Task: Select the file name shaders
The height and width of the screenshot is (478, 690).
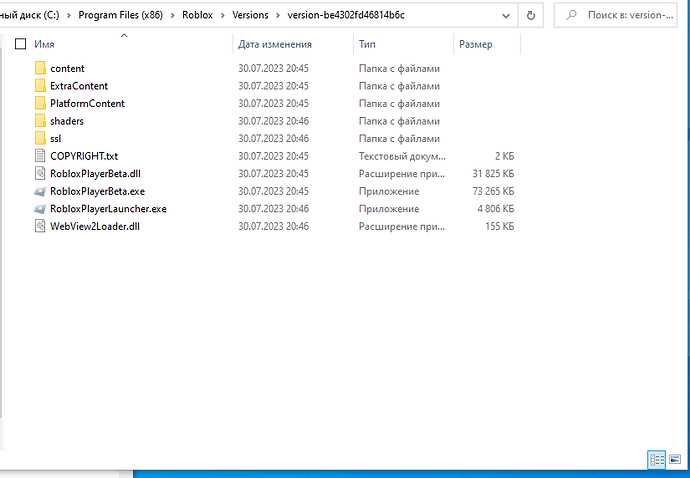Action: 67,121
